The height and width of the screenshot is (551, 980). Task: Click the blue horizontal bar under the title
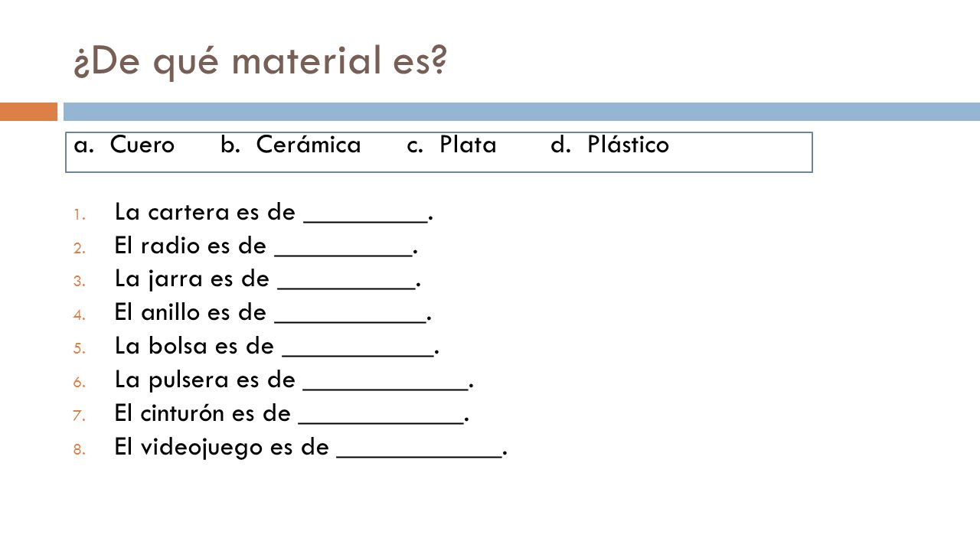[x=521, y=112]
